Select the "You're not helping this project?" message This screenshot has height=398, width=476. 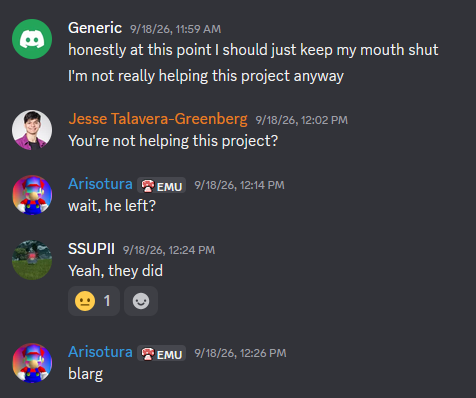(173, 141)
